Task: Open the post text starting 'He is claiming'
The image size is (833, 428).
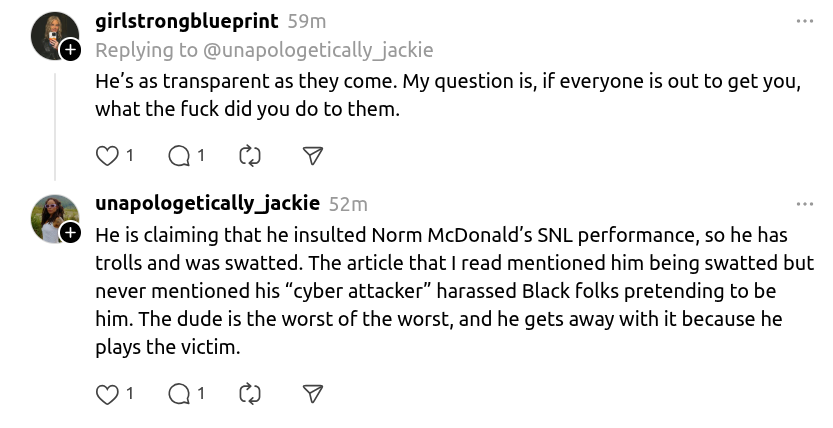Action: click(454, 291)
